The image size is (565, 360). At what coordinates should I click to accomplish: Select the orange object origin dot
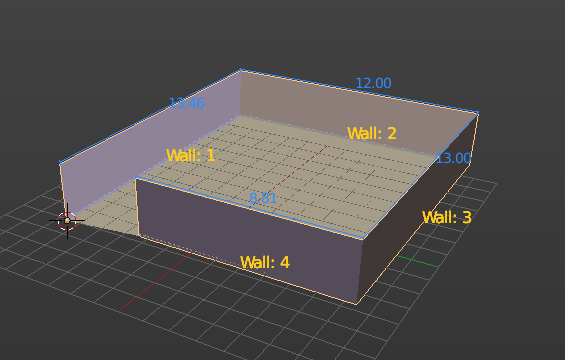tap(67, 221)
